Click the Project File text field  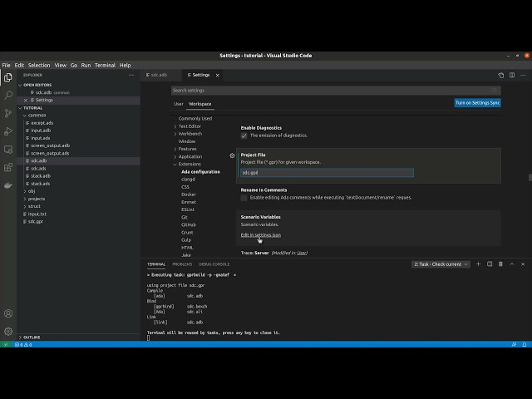pos(327,173)
